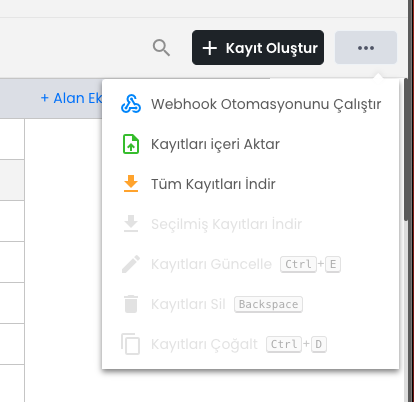The width and height of the screenshot is (414, 402).
Task: Click the vertical scrollbar on right edge
Action: pyautogui.click(x=406, y=149)
